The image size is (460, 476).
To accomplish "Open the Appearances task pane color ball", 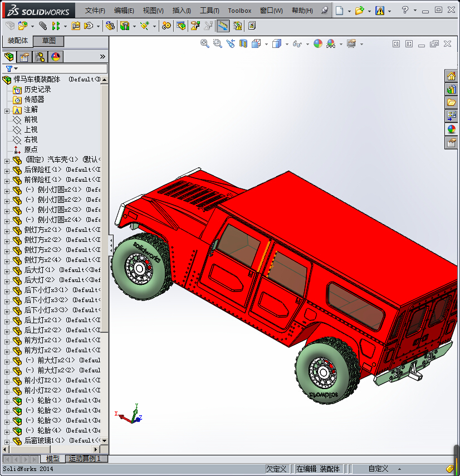I will tap(451, 129).
